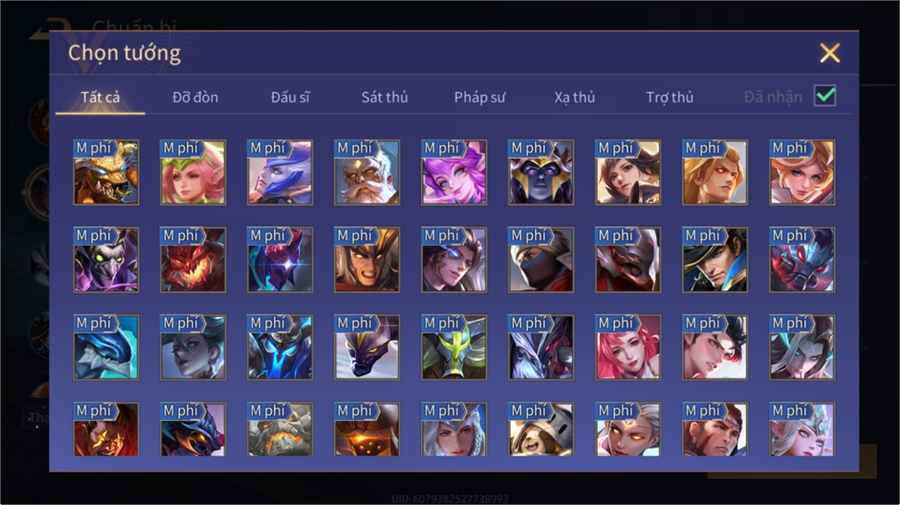Screen dimensions: 900x505
Task: Close the Chọn tướng dialog
Action: click(829, 53)
